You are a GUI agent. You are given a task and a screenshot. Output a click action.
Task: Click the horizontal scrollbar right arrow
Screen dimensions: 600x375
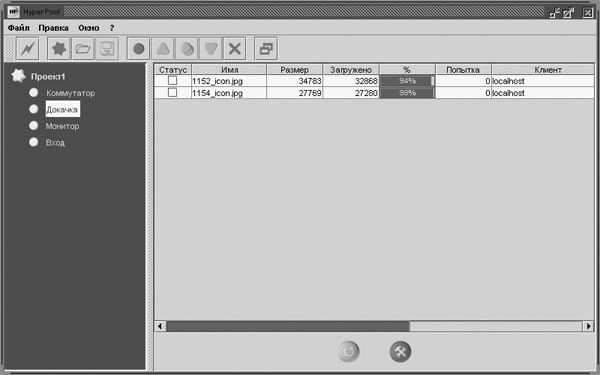pyautogui.click(x=589, y=326)
